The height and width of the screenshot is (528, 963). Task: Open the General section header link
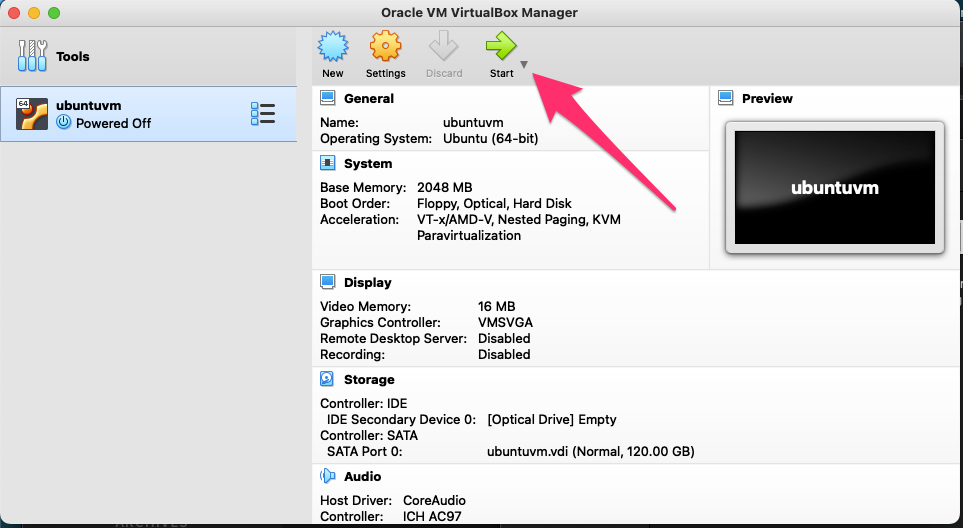[369, 99]
